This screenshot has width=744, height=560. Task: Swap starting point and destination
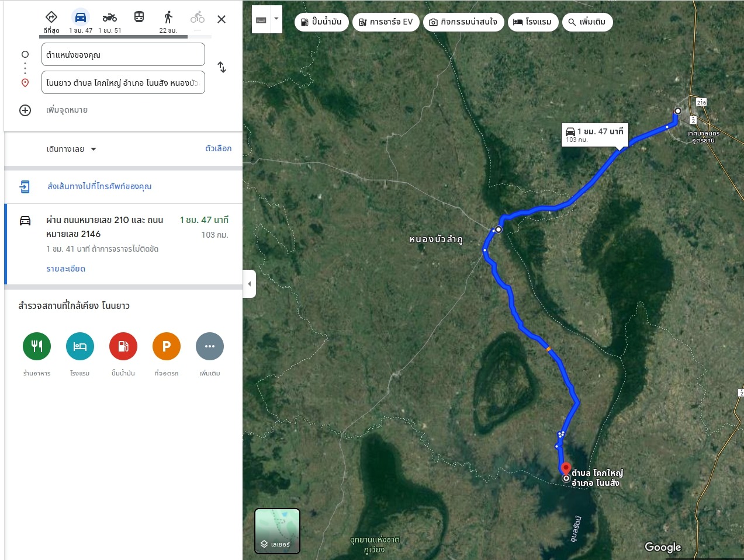222,67
